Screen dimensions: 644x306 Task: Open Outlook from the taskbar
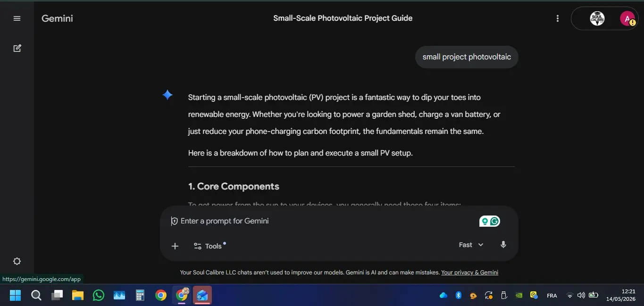point(202,295)
